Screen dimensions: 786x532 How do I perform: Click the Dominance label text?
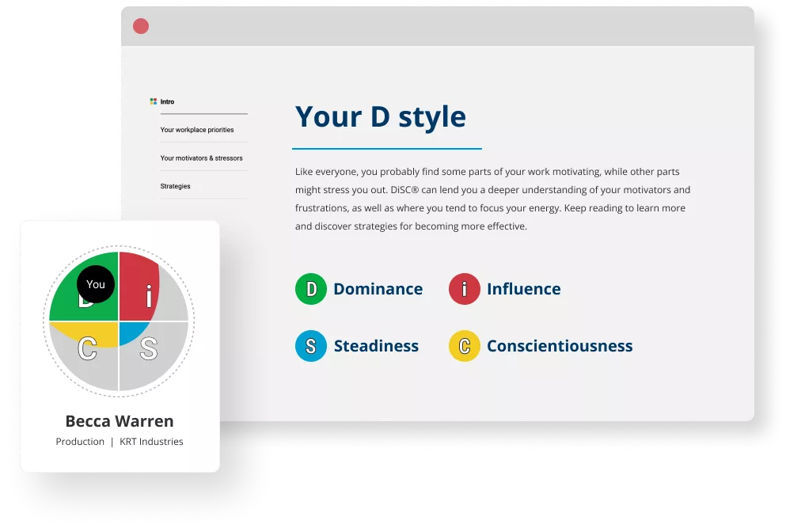[378, 289]
